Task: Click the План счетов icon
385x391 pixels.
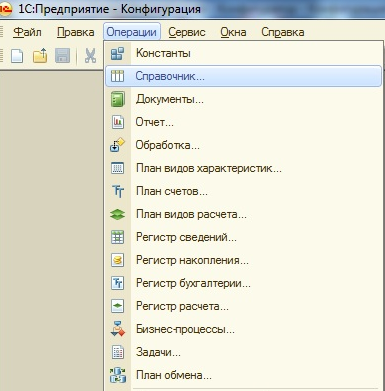Action: pos(118,191)
